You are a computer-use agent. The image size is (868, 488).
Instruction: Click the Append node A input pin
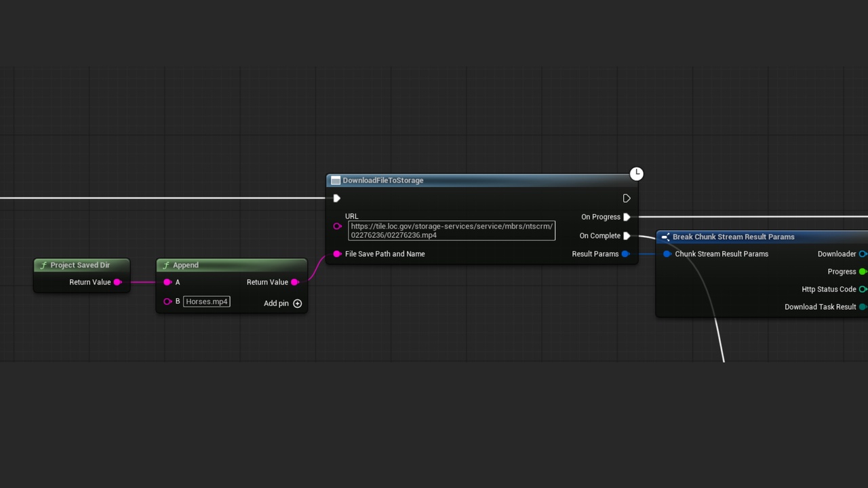(x=167, y=282)
